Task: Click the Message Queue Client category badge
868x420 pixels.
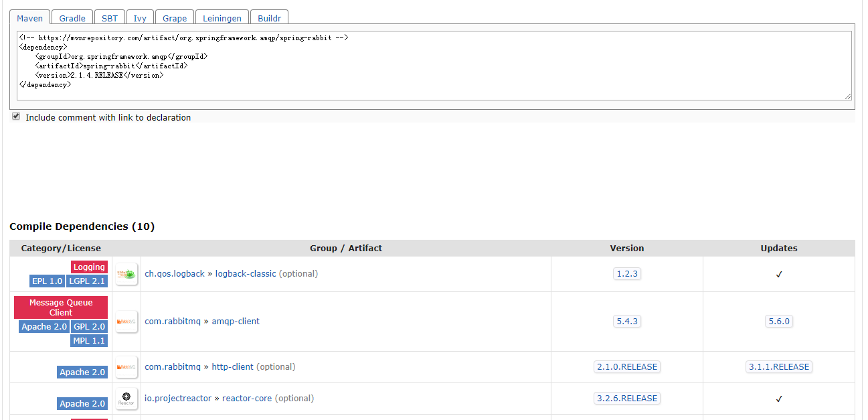Action: (60, 307)
